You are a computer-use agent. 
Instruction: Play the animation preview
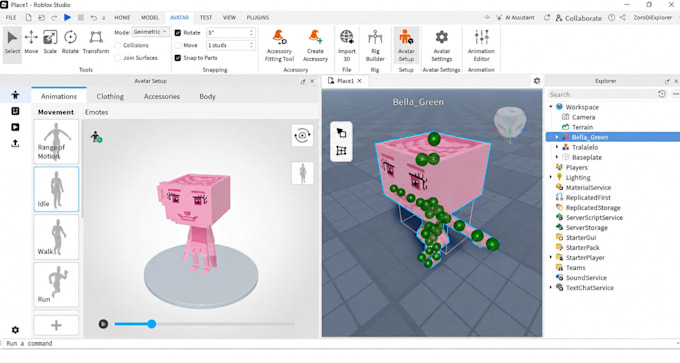[x=103, y=324]
